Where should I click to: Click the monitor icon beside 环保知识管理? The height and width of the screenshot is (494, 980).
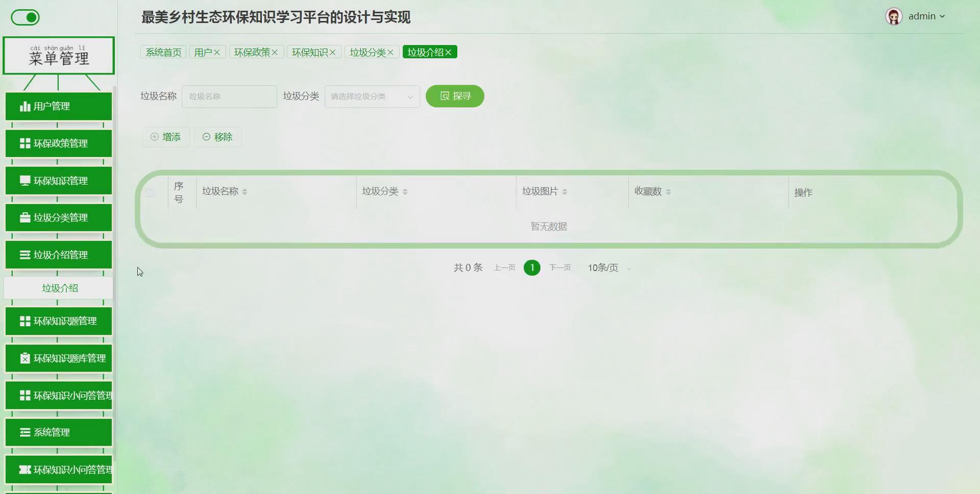pos(25,181)
